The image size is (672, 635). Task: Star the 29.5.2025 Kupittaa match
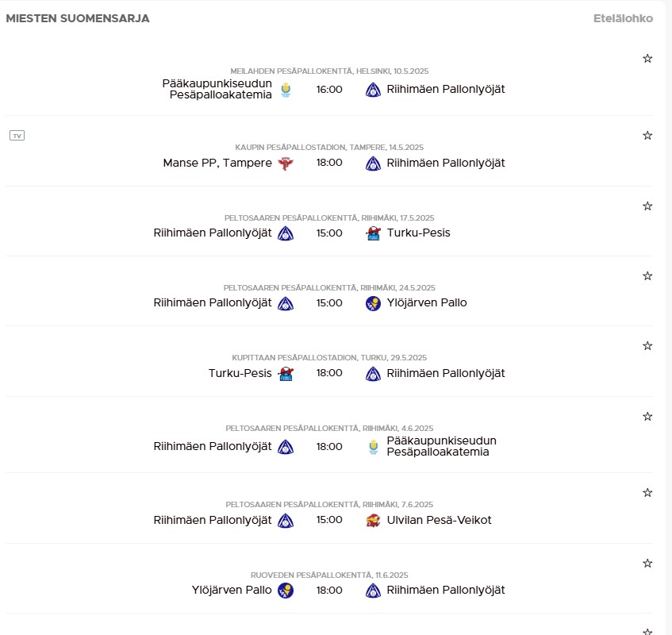tap(647, 346)
